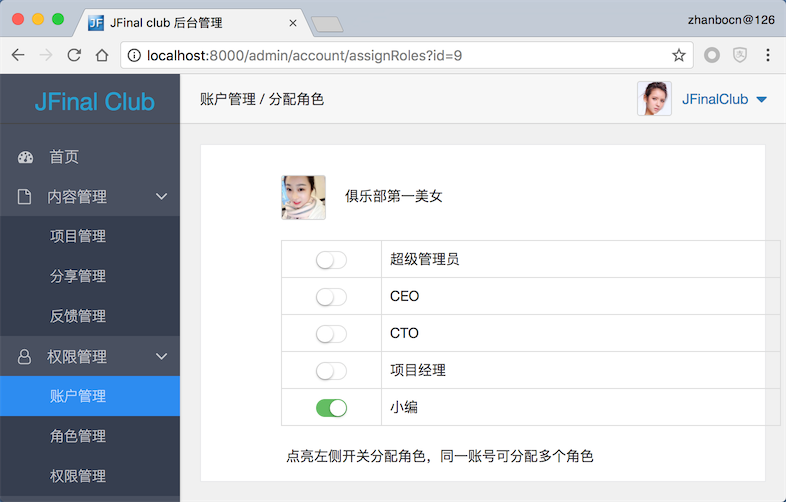Image resolution: width=786 pixels, height=502 pixels.
Task: Enable the 超级管理员 role switch
Action: click(x=331, y=260)
